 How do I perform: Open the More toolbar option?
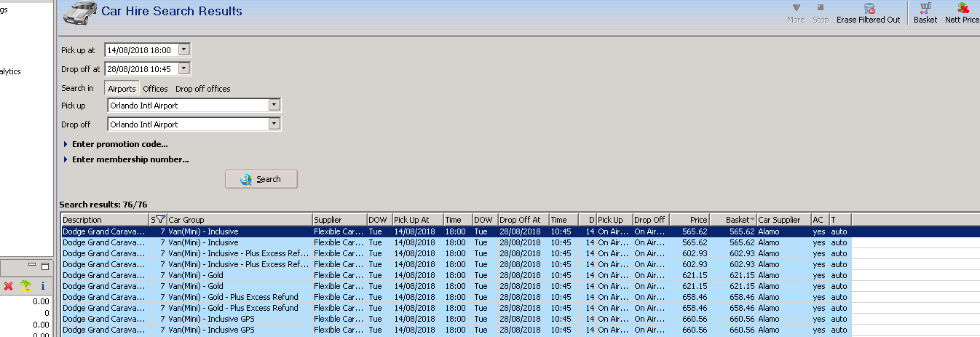[795, 13]
